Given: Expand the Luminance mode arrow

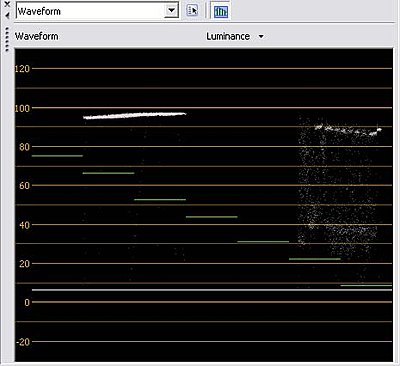Looking at the screenshot, I should (x=261, y=36).
